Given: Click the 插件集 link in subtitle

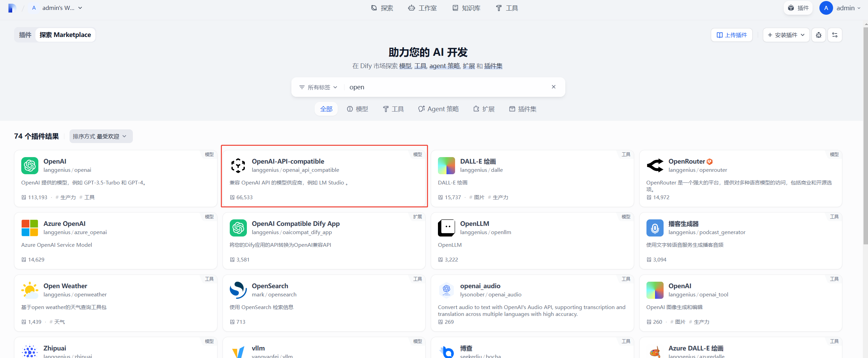Looking at the screenshot, I should (493, 66).
